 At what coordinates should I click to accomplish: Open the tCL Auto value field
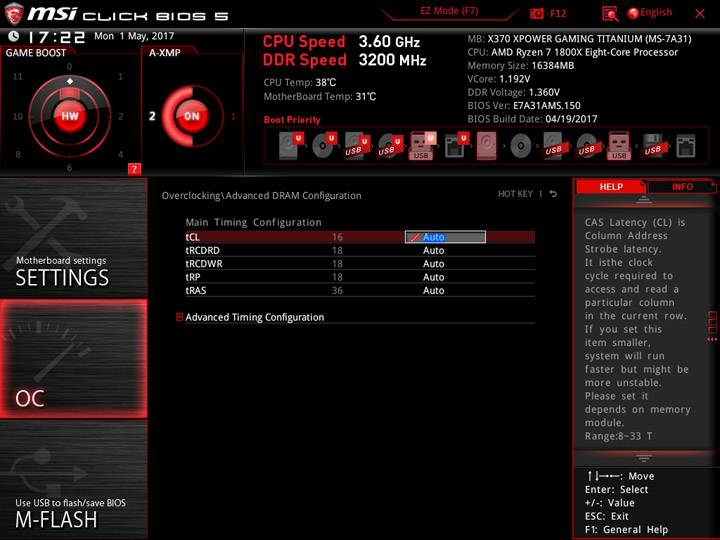(445, 237)
